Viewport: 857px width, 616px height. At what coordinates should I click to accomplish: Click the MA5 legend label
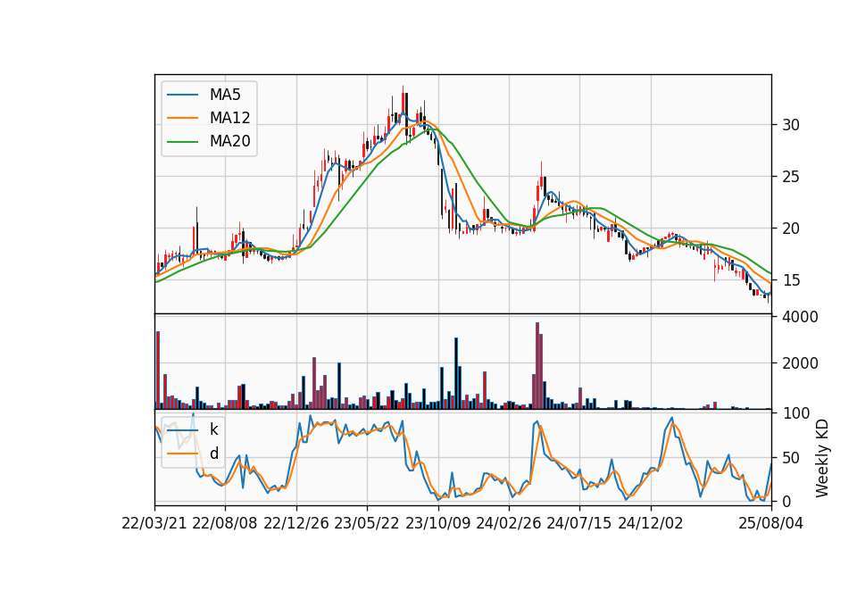[x=225, y=95]
